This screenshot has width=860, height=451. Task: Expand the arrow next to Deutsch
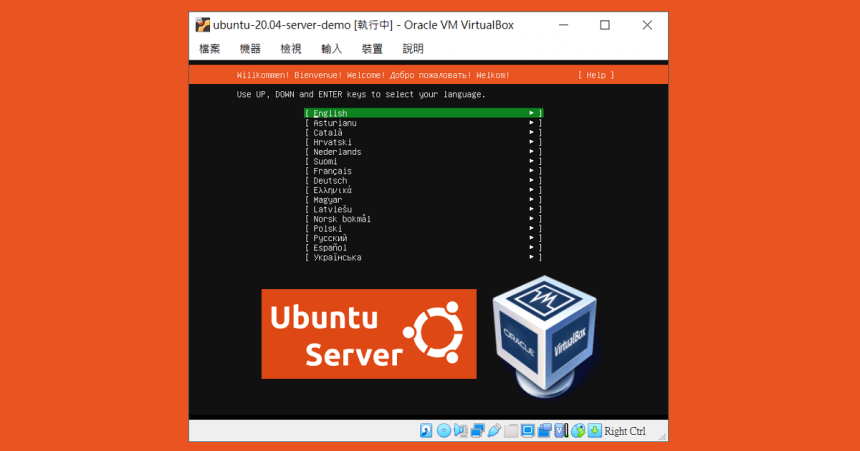[531, 181]
